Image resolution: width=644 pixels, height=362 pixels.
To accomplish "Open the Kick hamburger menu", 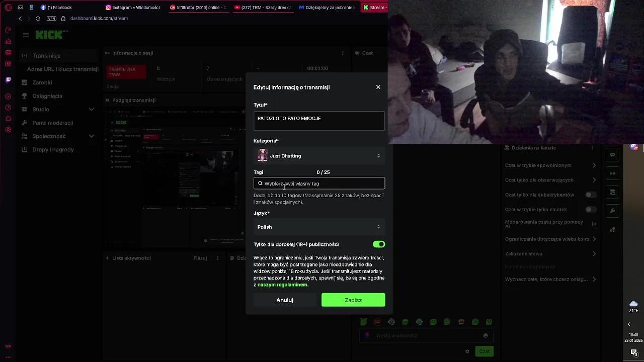I will (26, 35).
